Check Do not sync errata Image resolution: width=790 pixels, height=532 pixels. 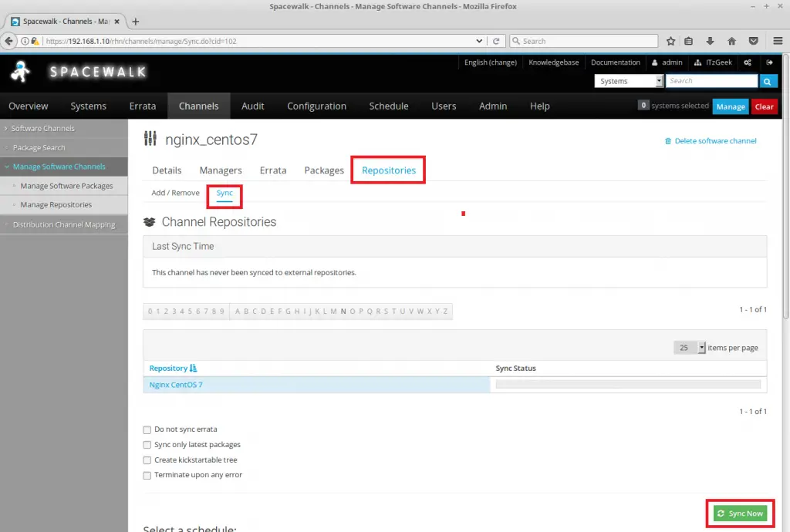(x=147, y=429)
